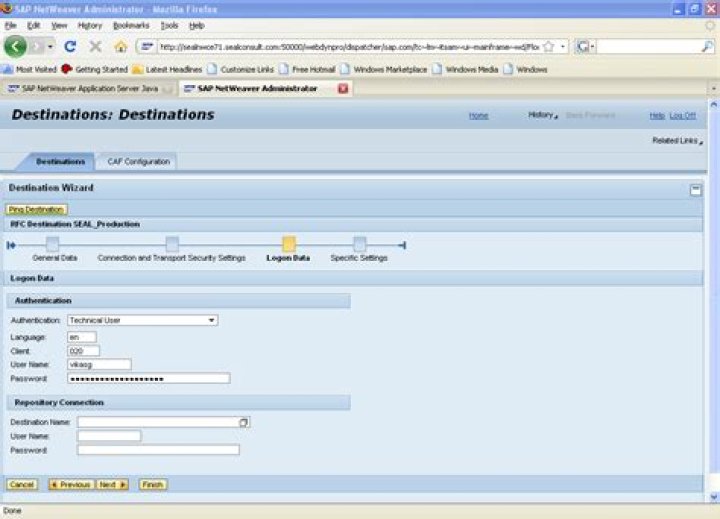The image size is (720, 519).
Task: Open the Bookmarks menu
Action: tap(131, 25)
